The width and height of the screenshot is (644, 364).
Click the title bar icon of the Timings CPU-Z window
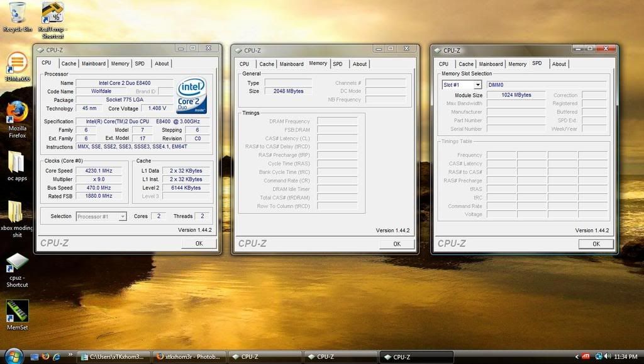coord(238,50)
